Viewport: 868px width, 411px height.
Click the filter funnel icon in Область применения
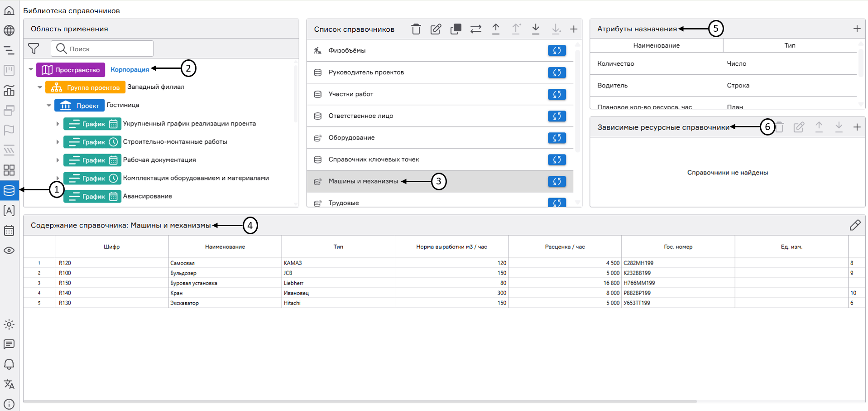click(34, 48)
